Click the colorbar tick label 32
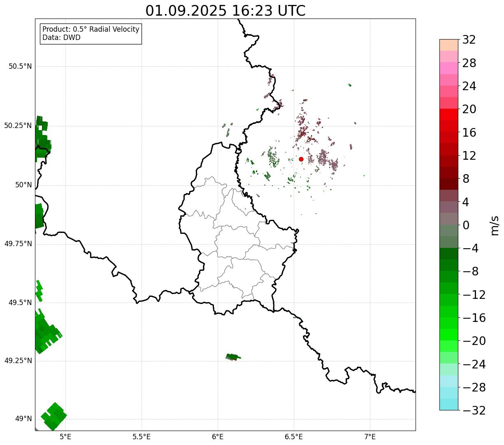 pyautogui.click(x=469, y=40)
